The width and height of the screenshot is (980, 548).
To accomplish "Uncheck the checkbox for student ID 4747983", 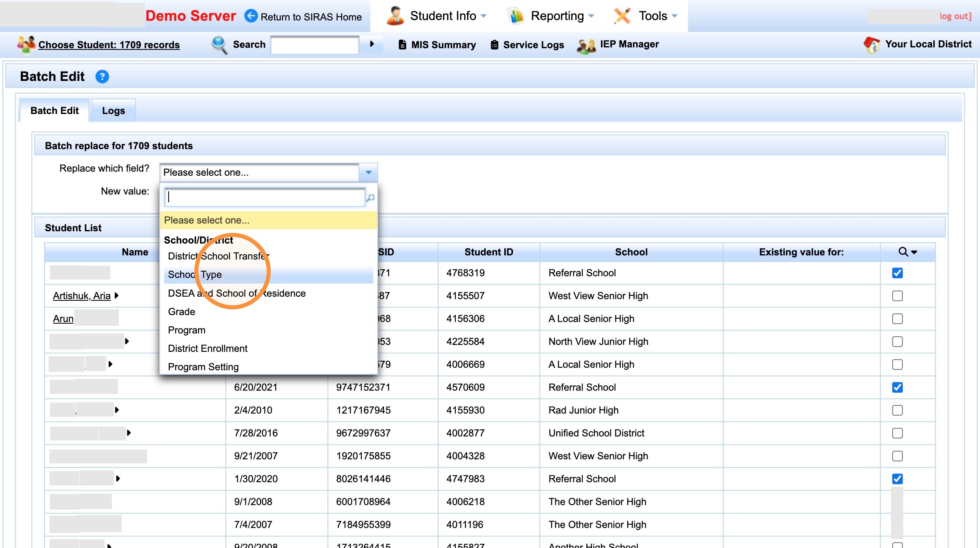I will click(897, 479).
